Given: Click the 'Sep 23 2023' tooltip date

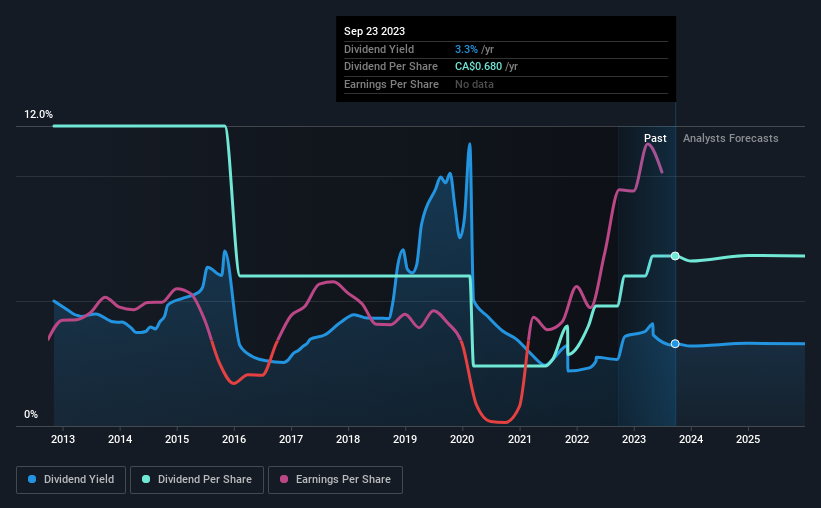Looking at the screenshot, I should 374,31.
